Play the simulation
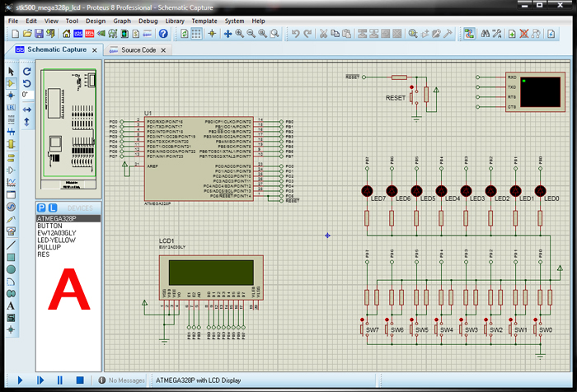The width and height of the screenshot is (577, 392). [21, 380]
